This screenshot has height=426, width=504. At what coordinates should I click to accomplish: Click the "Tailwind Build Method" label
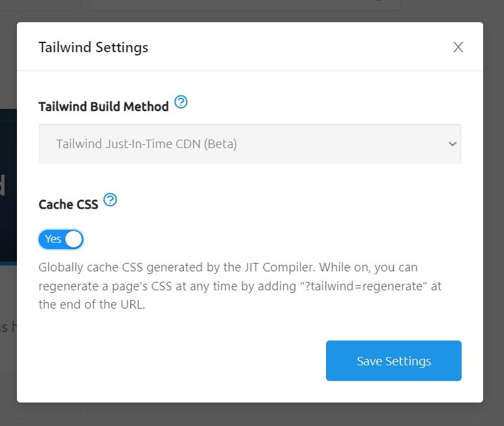[104, 107]
